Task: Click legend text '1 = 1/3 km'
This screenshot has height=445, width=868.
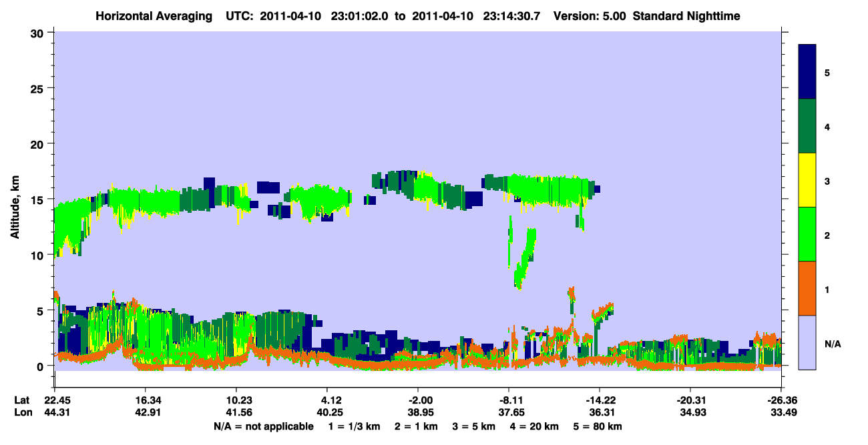Action: tap(354, 426)
